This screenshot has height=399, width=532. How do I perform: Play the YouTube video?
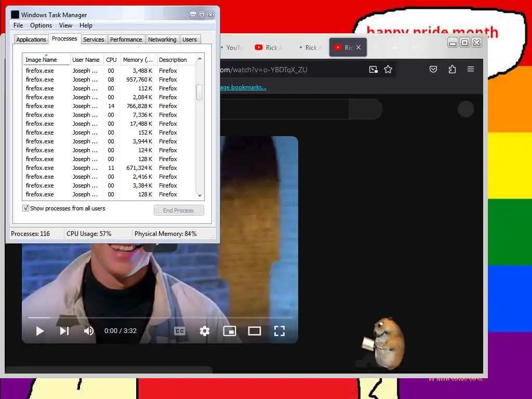coord(39,331)
